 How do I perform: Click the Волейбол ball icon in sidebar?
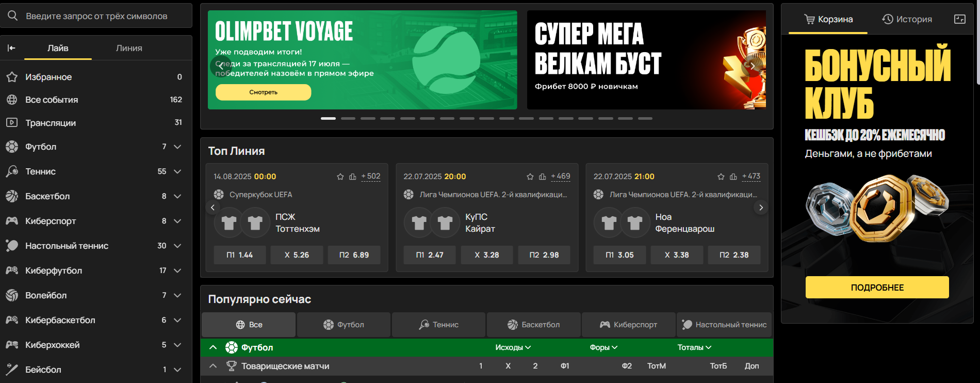tap(12, 295)
